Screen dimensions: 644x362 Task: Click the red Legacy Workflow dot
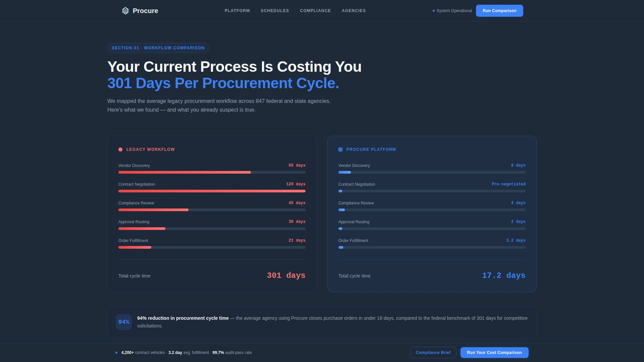[x=120, y=149]
